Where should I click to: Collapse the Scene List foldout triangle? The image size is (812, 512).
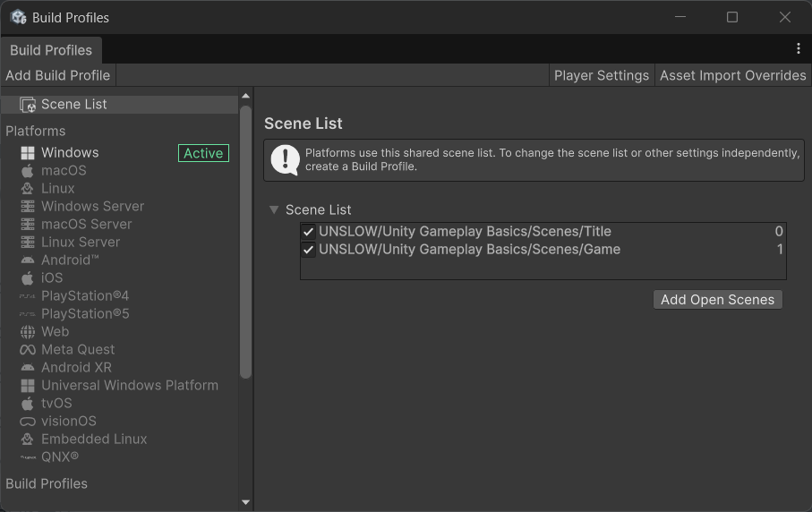coord(274,209)
